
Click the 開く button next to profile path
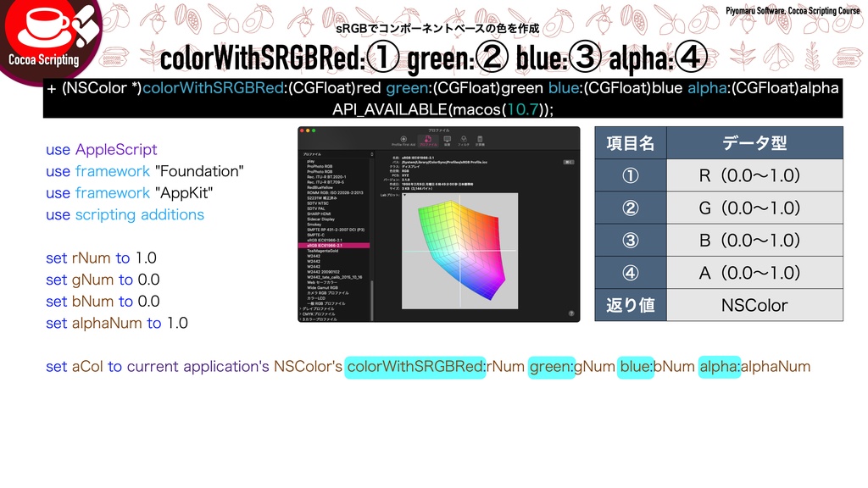tap(568, 161)
